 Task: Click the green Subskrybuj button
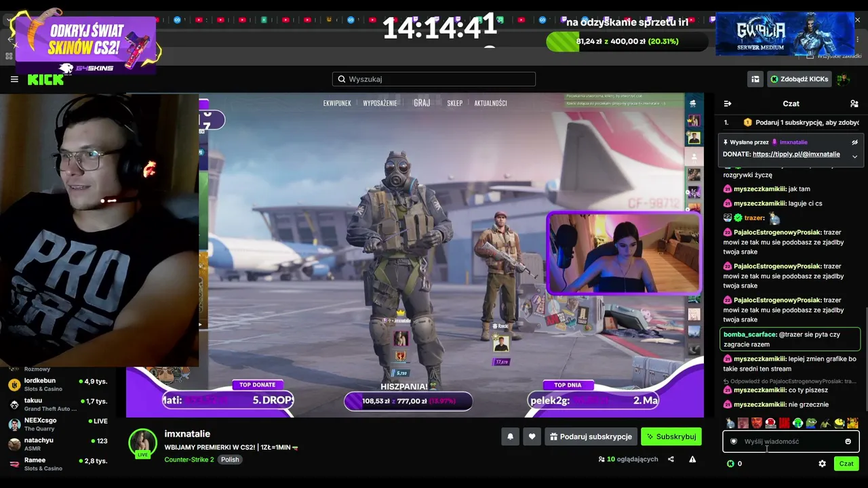671,437
